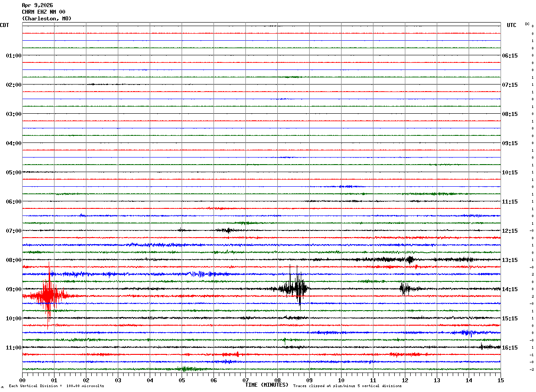The image size is (536, 392).
Task: Select the "02:00" CDT row label
Action: click(14, 85)
